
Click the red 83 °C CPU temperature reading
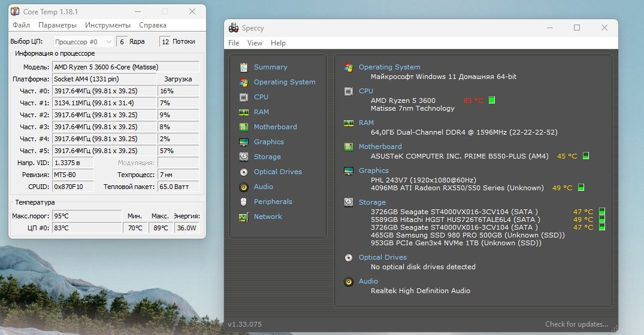tap(473, 100)
